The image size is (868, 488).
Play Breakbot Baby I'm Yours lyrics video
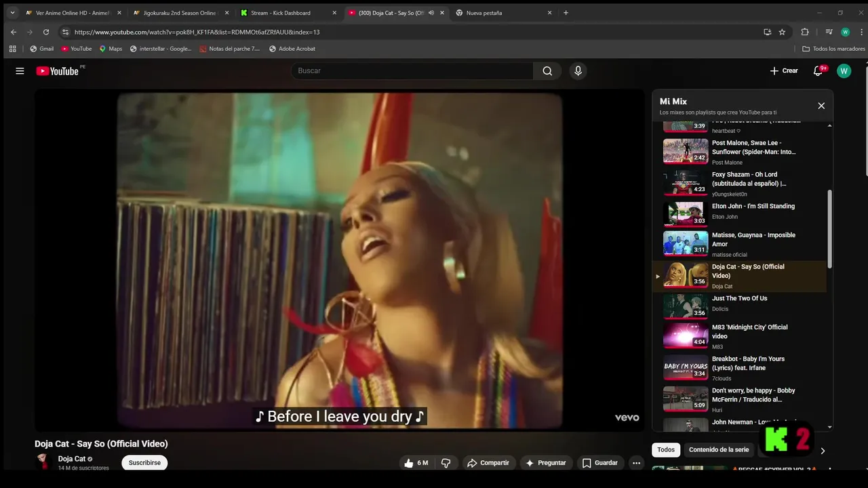tap(739, 368)
